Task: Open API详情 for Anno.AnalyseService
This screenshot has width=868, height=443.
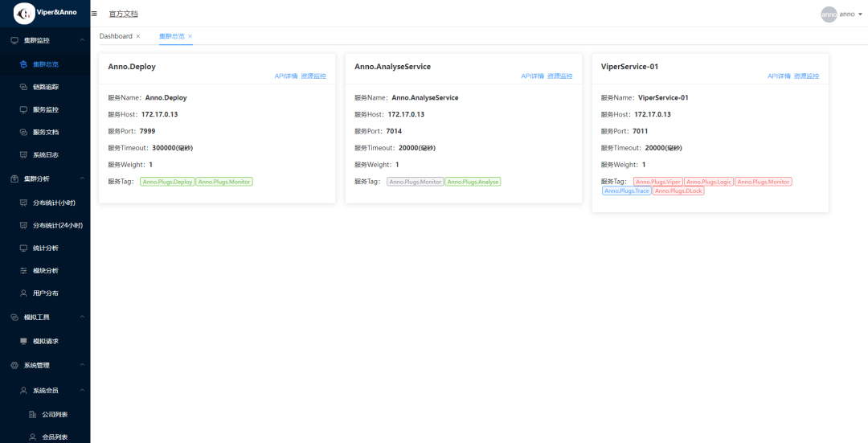Action: click(x=532, y=76)
